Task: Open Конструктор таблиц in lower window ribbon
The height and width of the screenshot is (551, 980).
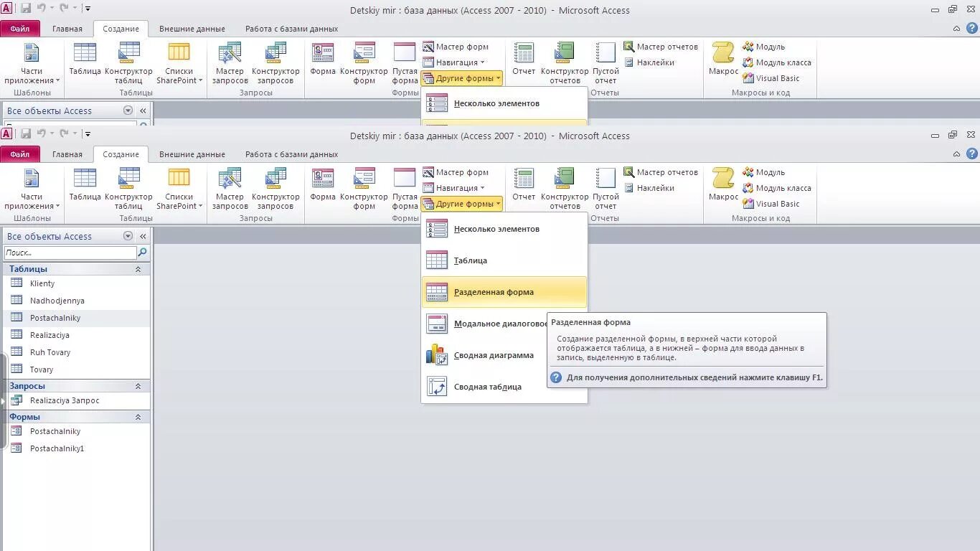Action: point(128,189)
